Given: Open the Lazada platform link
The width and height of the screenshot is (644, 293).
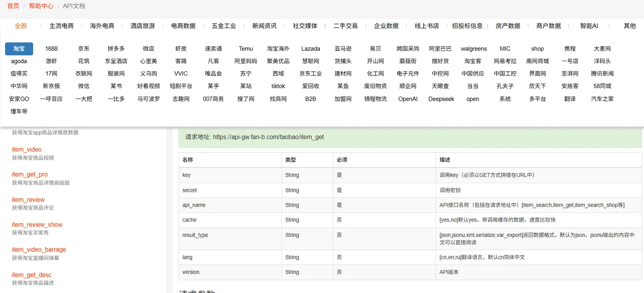Looking at the screenshot, I should point(310,48).
